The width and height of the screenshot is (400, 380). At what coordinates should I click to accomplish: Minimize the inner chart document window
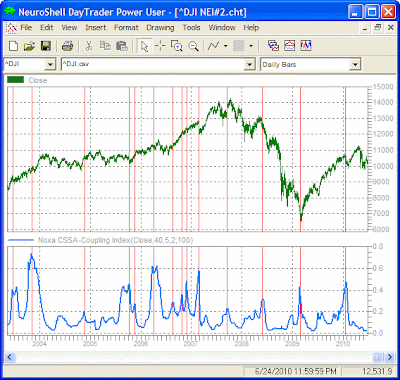pyautogui.click(x=365, y=28)
